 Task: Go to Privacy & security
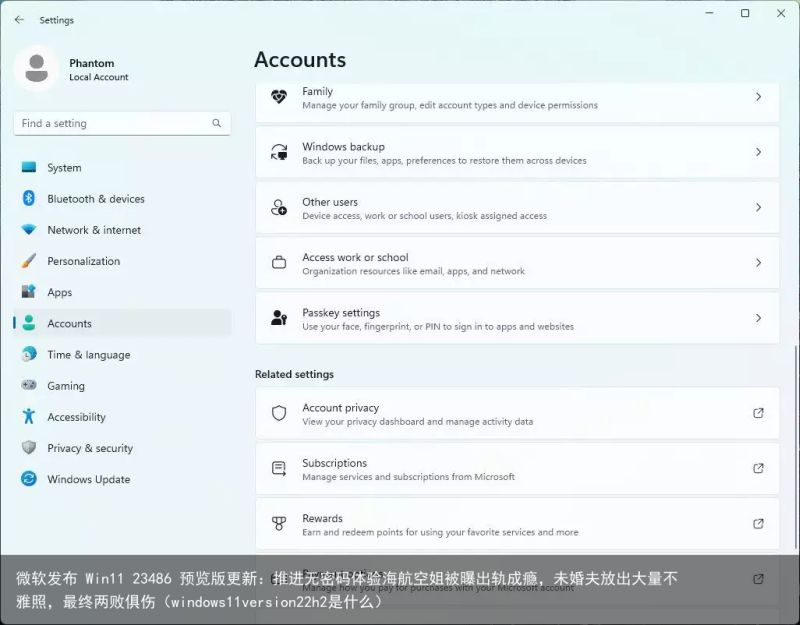coord(122,447)
